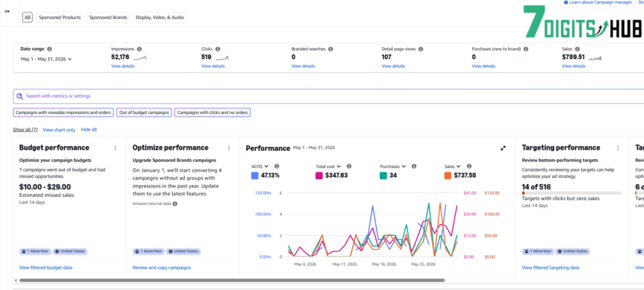
Task: Open the Total cost metric dropdown
Action: point(328,166)
